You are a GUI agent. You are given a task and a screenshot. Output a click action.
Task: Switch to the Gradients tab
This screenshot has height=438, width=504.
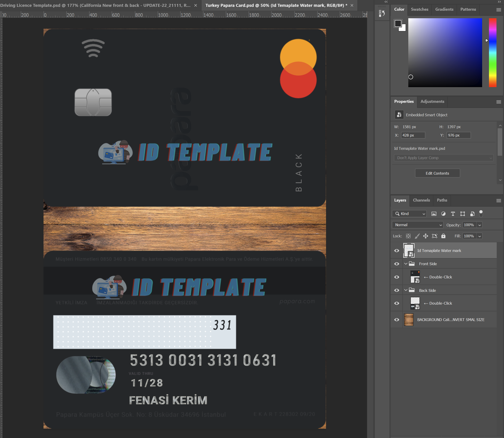pyautogui.click(x=444, y=9)
